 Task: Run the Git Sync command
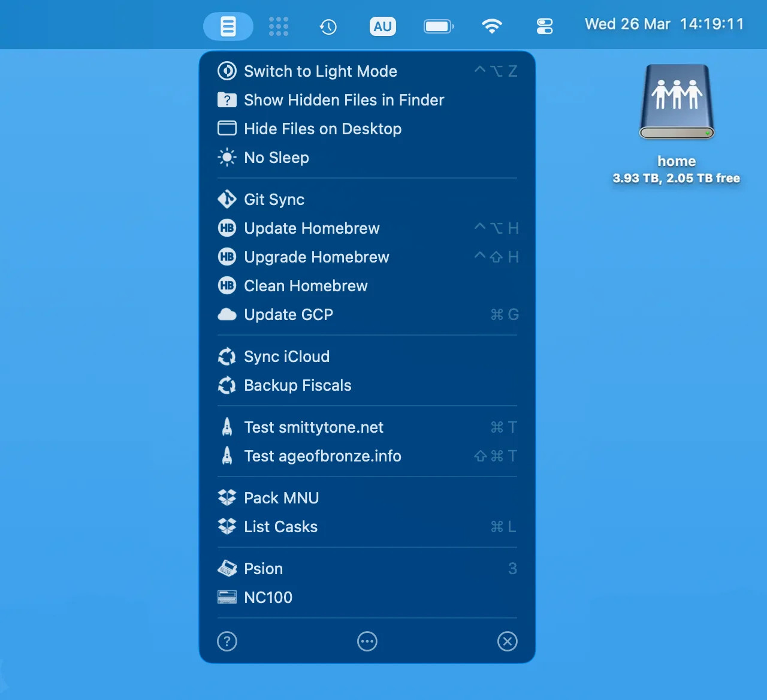pos(367,200)
